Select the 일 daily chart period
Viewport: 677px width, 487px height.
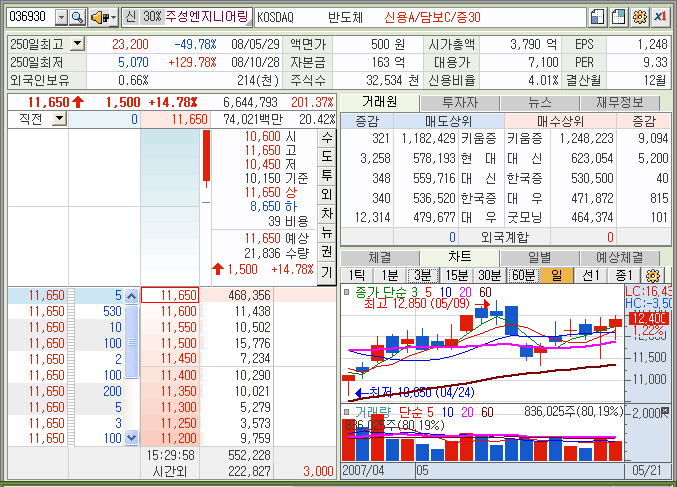556,275
